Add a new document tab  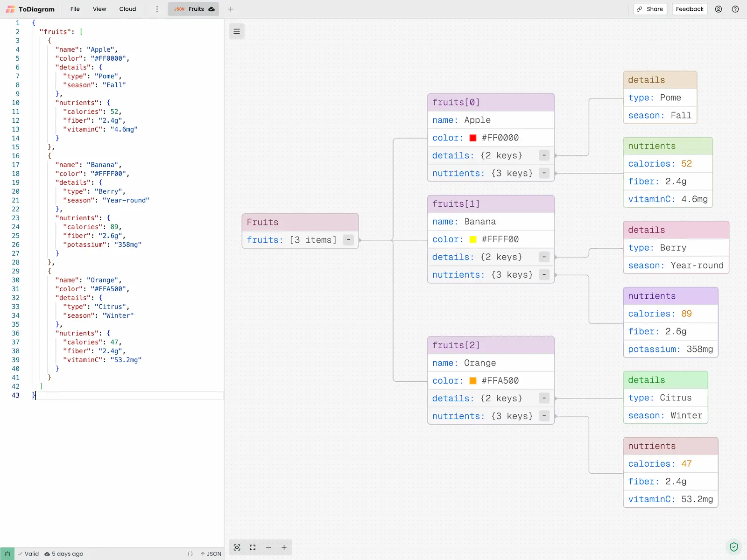coord(231,9)
